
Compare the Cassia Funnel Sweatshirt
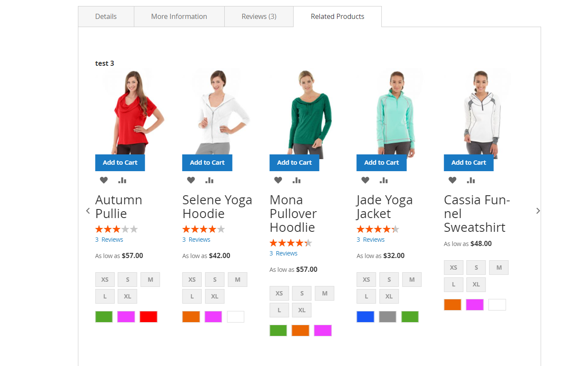(x=471, y=180)
